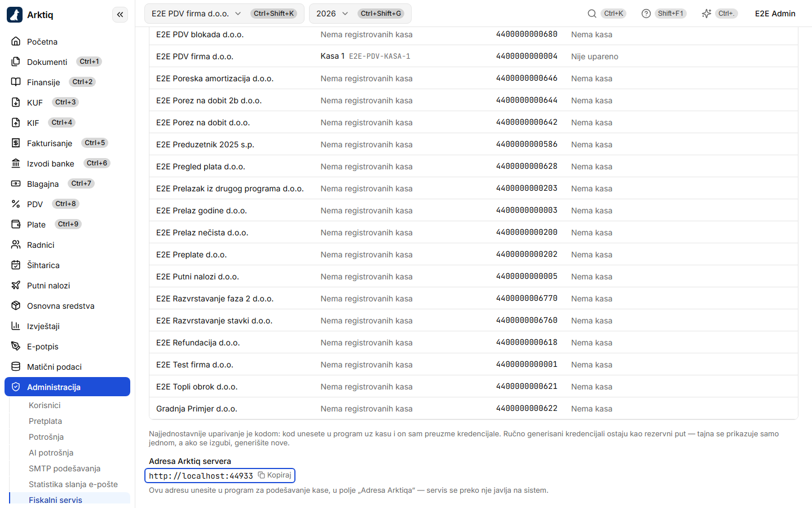Click the Izvještaji chart icon
Image resolution: width=812 pixels, height=508 pixels.
coord(16,326)
